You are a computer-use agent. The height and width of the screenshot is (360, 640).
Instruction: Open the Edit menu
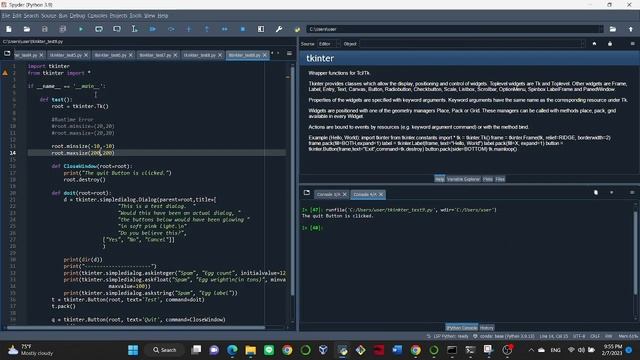pos(17,16)
